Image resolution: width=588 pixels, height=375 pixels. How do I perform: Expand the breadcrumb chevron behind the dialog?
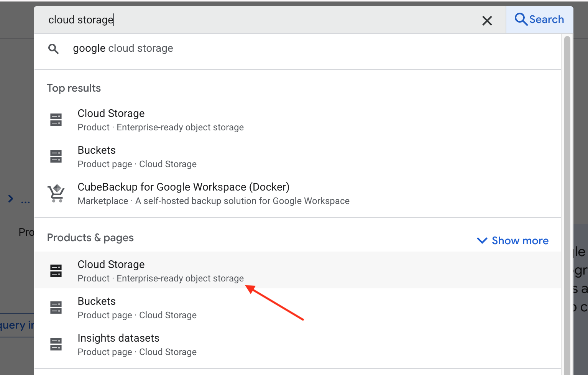[11, 199]
